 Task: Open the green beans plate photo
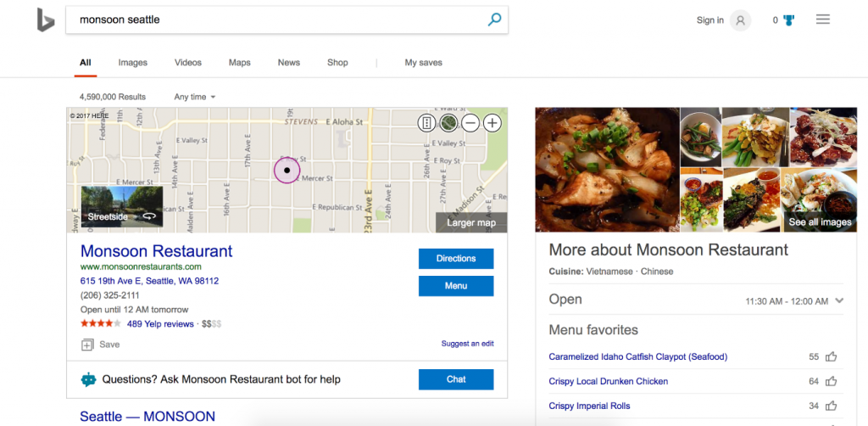click(x=755, y=137)
